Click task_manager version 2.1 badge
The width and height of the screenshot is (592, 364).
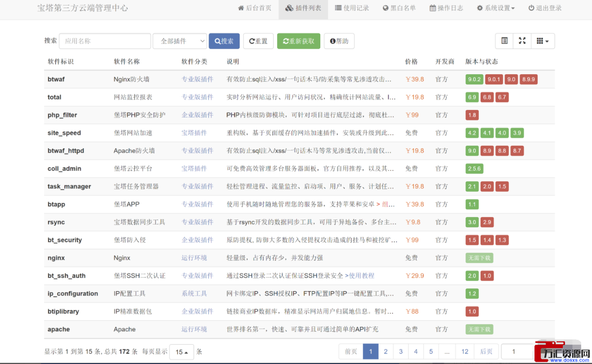click(472, 187)
